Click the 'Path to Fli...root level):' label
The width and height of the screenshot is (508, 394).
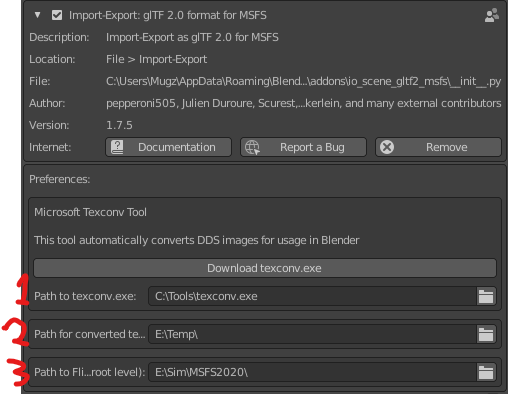(x=89, y=372)
